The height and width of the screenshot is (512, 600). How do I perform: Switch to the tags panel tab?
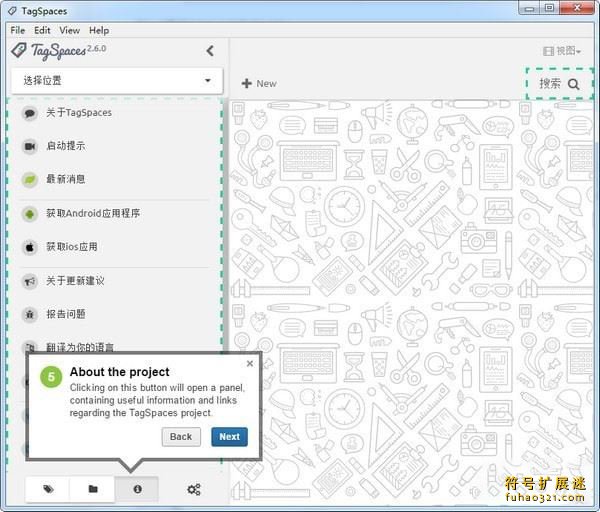click(48, 489)
